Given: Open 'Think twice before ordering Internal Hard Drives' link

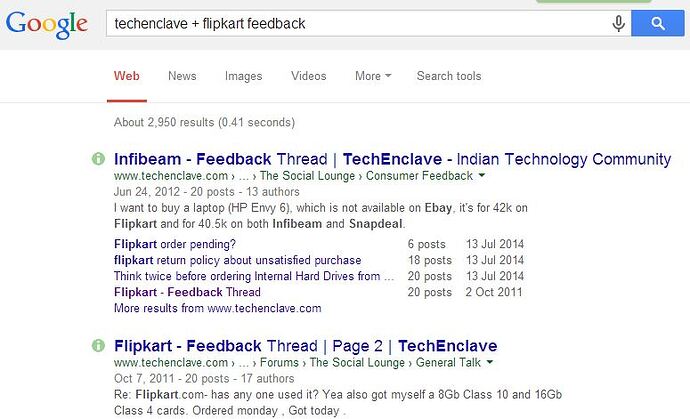Looking at the screenshot, I should [x=254, y=276].
